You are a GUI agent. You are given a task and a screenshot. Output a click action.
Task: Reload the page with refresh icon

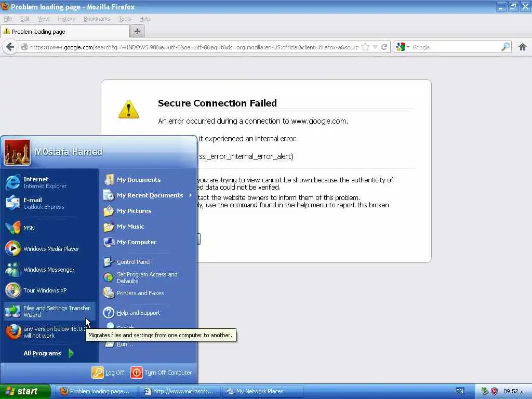pyautogui.click(x=384, y=47)
